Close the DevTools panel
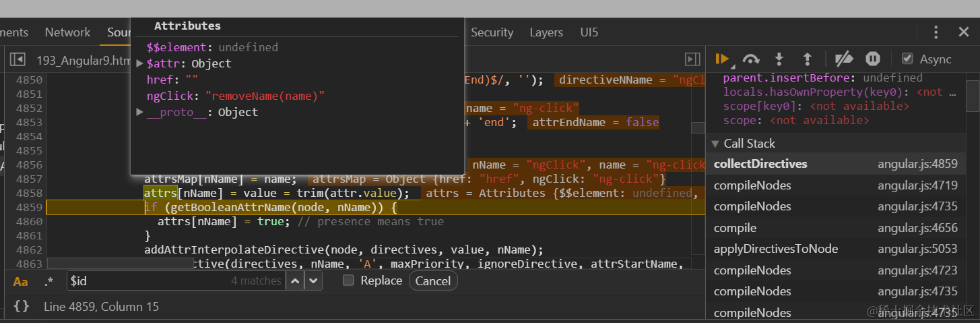This screenshot has width=980, height=323. pos(964,32)
